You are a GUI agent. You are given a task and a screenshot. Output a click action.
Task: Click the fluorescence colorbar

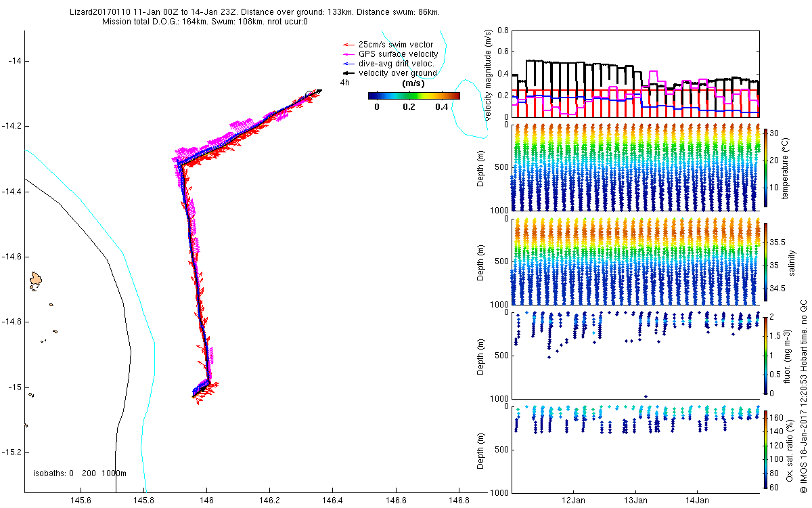pyautogui.click(x=766, y=355)
